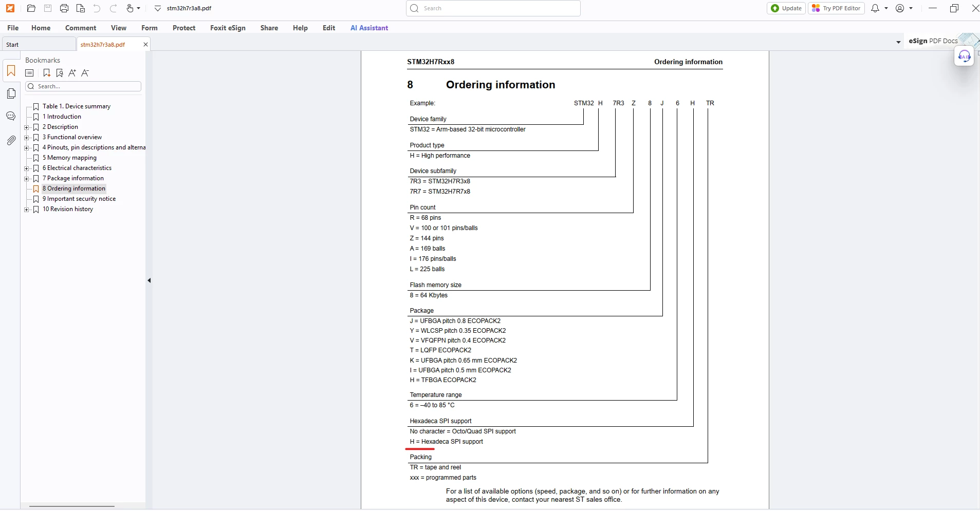
Task: Click the find current bookmark icon
Action: pyautogui.click(x=60, y=73)
